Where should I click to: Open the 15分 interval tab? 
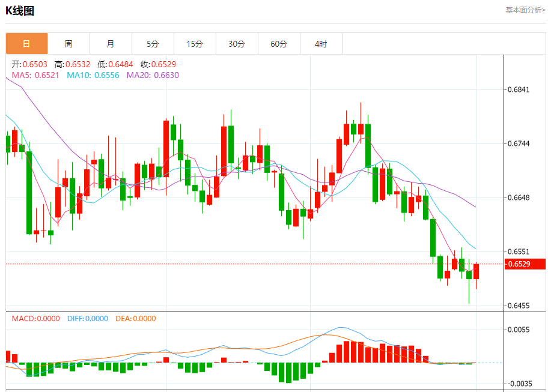[x=195, y=43]
